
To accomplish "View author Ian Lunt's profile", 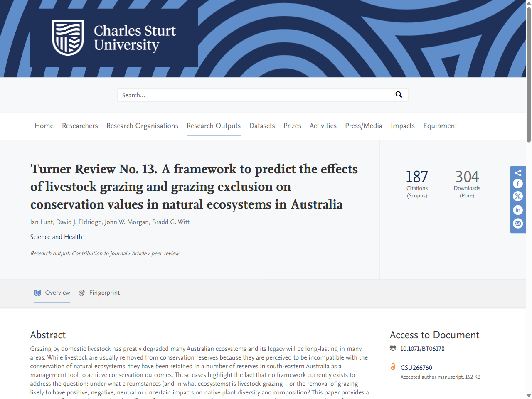I will pos(41,222).
